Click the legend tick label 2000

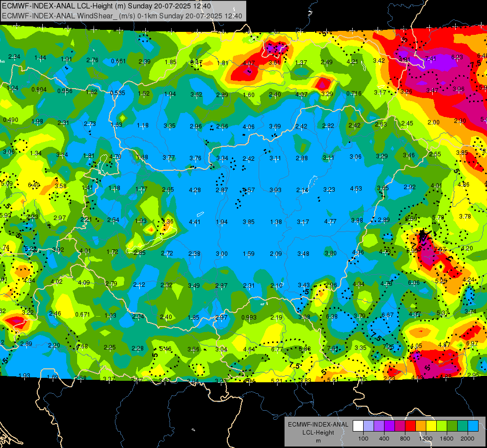point(468,439)
